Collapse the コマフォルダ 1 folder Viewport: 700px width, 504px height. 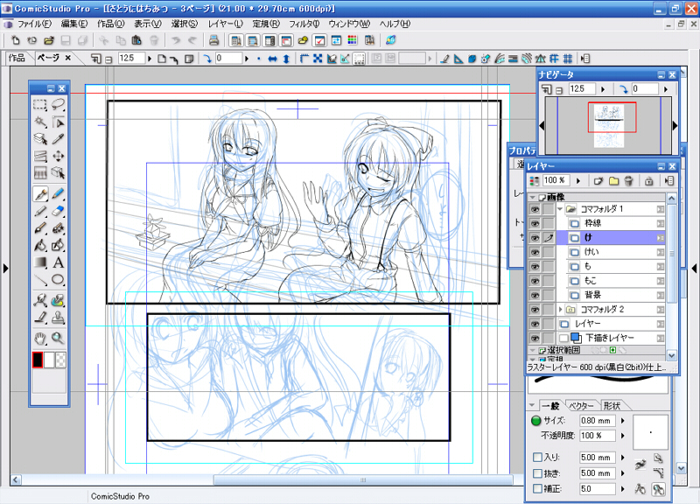coord(560,208)
